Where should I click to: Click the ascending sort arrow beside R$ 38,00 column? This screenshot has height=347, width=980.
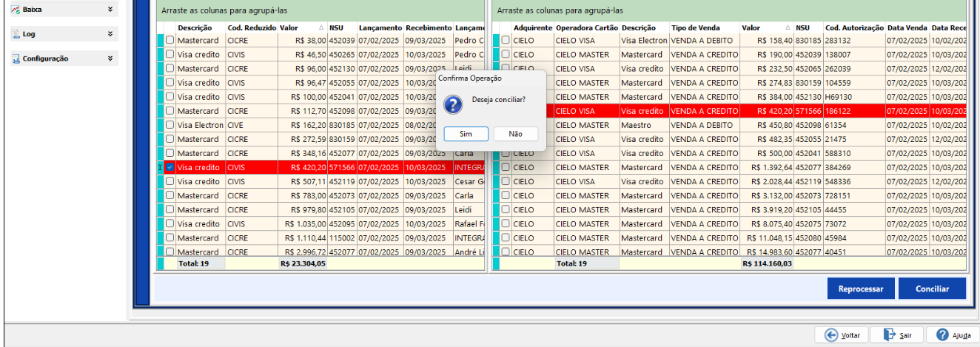321,27
